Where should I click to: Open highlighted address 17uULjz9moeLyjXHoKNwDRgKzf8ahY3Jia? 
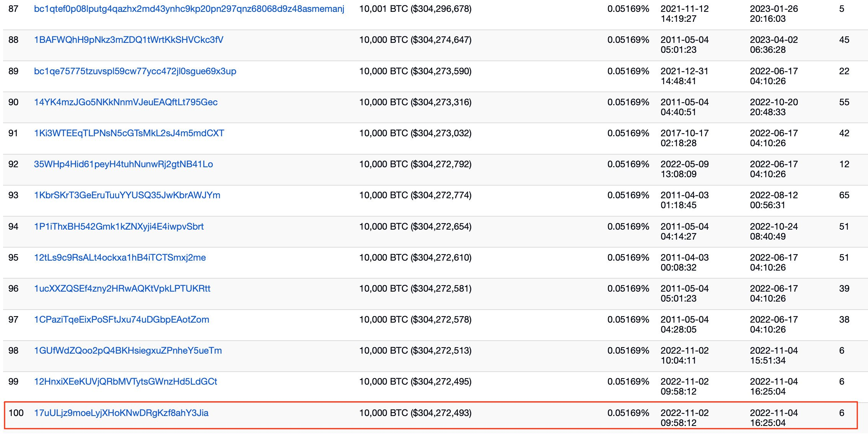click(121, 413)
